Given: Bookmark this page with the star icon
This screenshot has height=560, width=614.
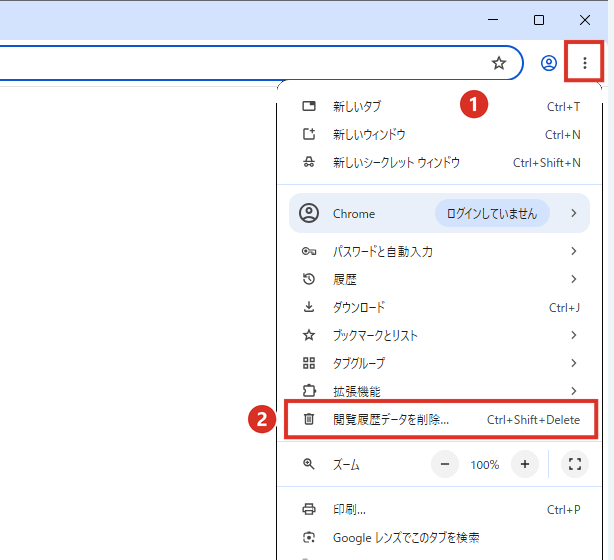Looking at the screenshot, I should (x=499, y=63).
